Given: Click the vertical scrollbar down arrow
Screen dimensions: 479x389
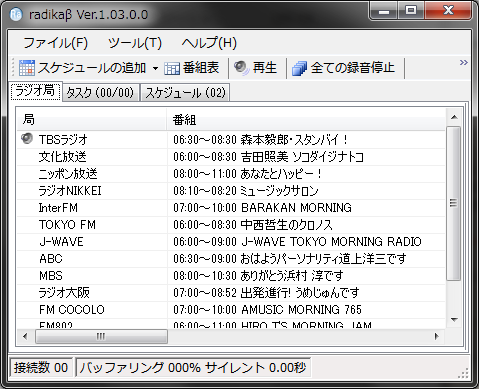Looking at the screenshot, I should point(454,319).
